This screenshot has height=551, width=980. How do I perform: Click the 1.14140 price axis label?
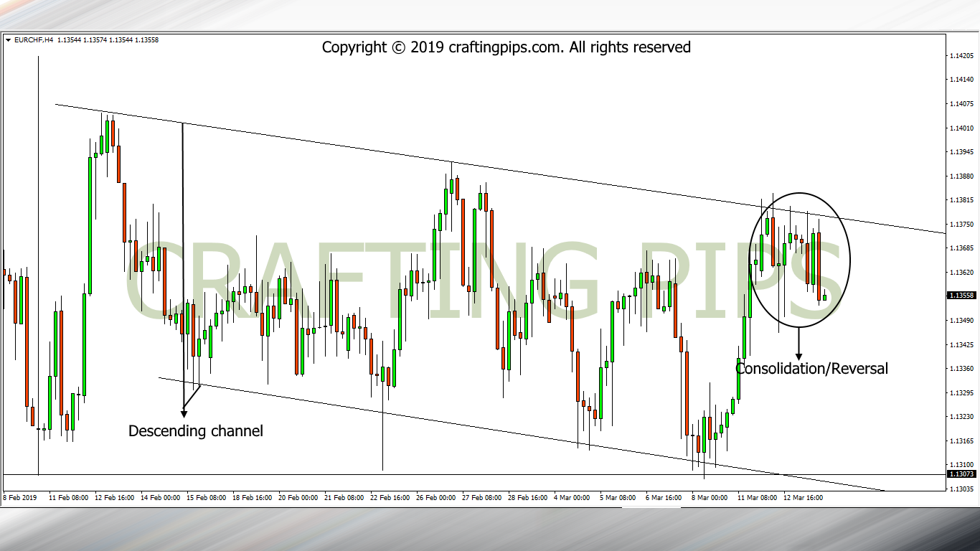961,80
